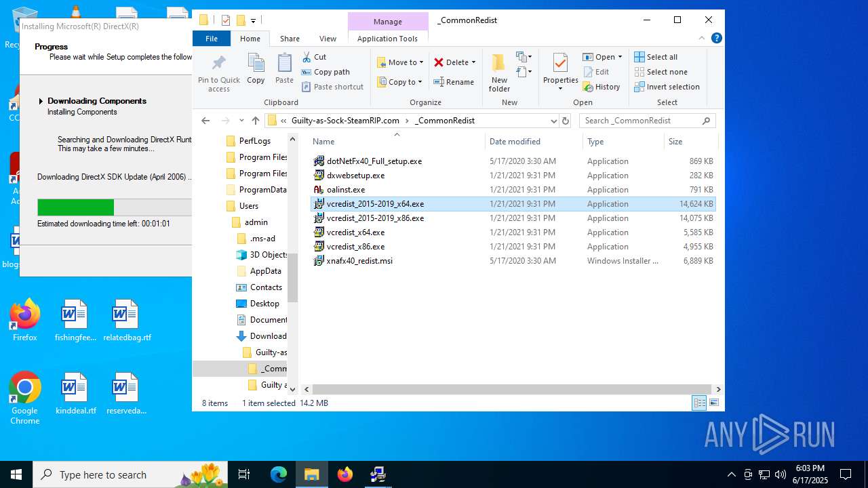Open Google Chrome desktop shortcut
The image size is (868, 488).
25,399
